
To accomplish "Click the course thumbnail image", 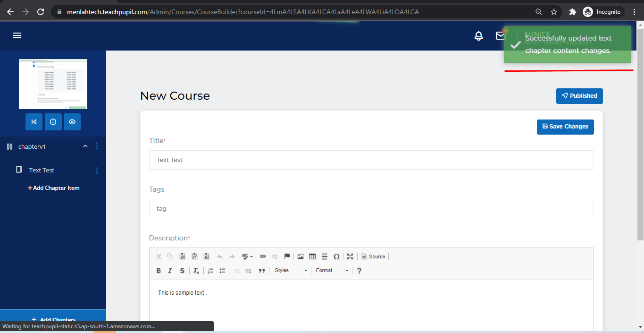I will [53, 84].
